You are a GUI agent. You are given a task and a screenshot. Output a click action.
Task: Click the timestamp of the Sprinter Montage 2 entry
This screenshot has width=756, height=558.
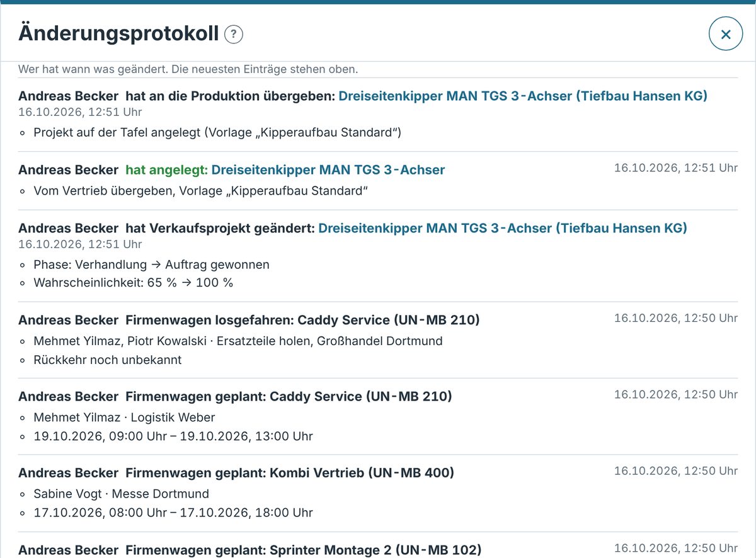click(676, 548)
